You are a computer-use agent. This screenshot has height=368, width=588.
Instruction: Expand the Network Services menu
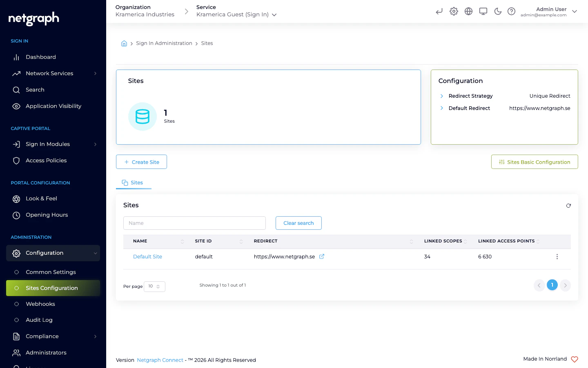coord(49,73)
